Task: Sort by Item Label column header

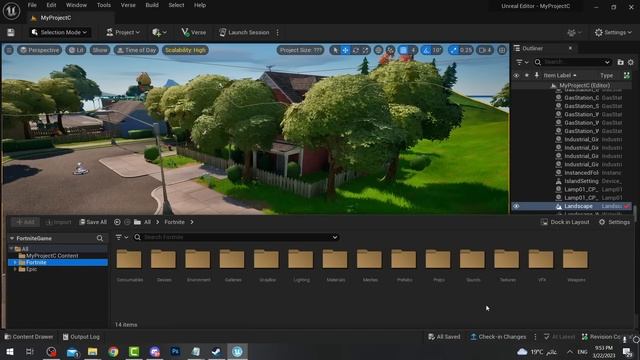Action: pyautogui.click(x=560, y=76)
